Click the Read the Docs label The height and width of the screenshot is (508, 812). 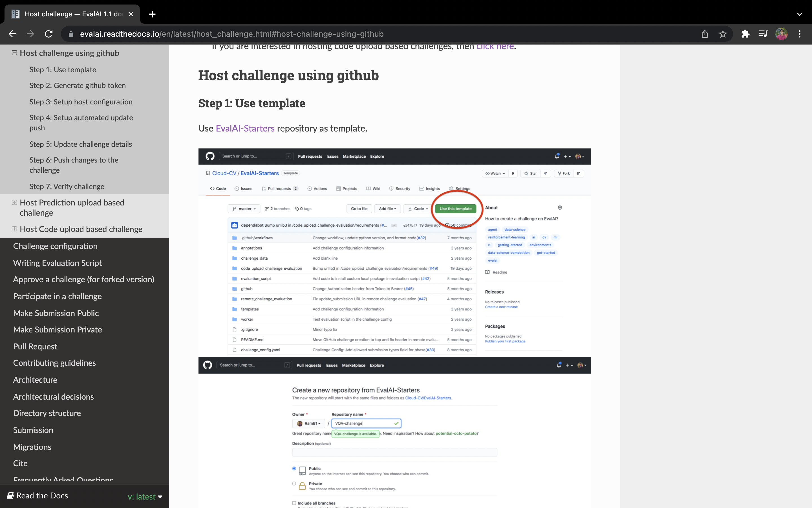click(x=42, y=496)
